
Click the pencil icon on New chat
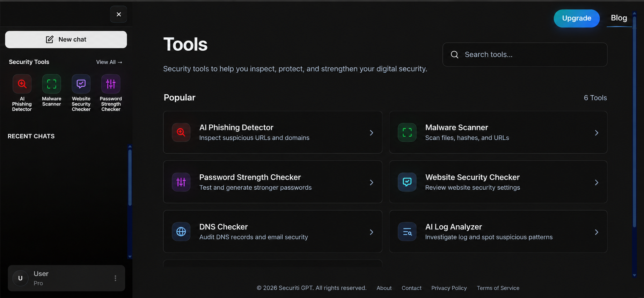coord(50,39)
